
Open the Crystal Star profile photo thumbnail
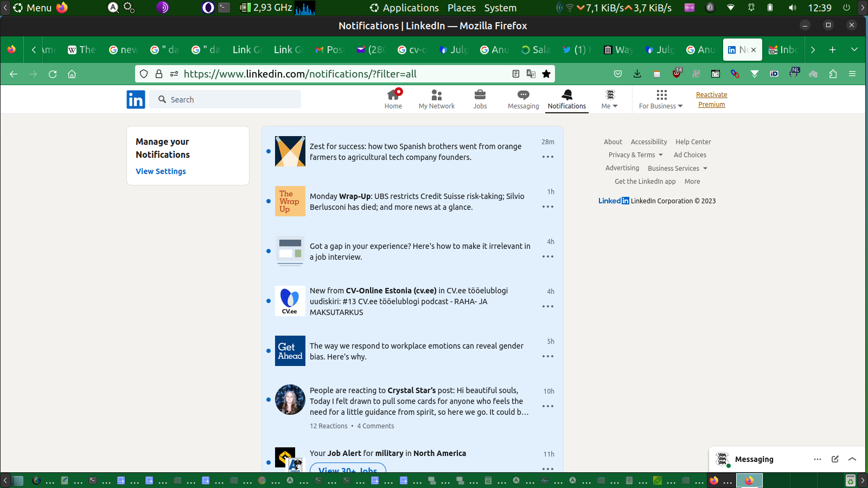coord(290,400)
